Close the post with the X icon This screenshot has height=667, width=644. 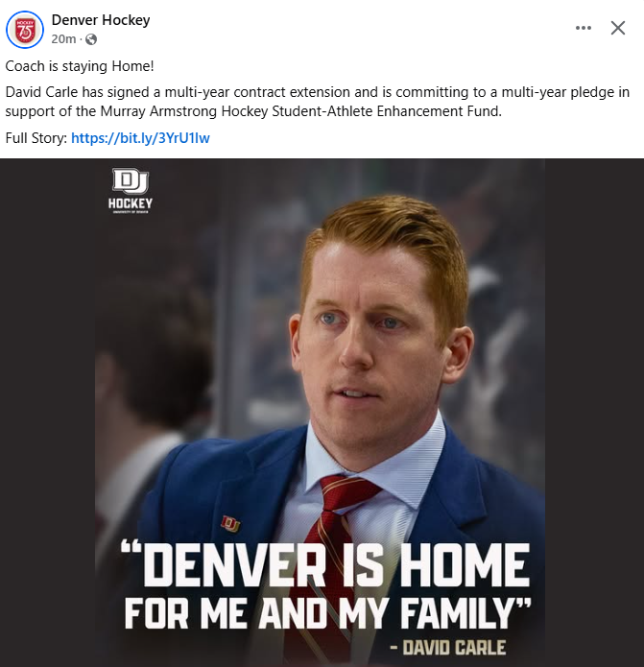tap(618, 28)
